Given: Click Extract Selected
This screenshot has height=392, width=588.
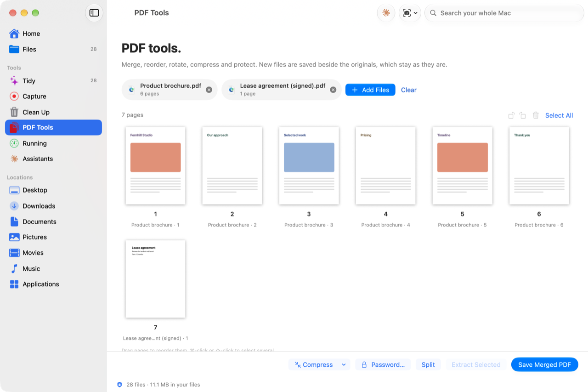Looking at the screenshot, I should click(476, 365).
